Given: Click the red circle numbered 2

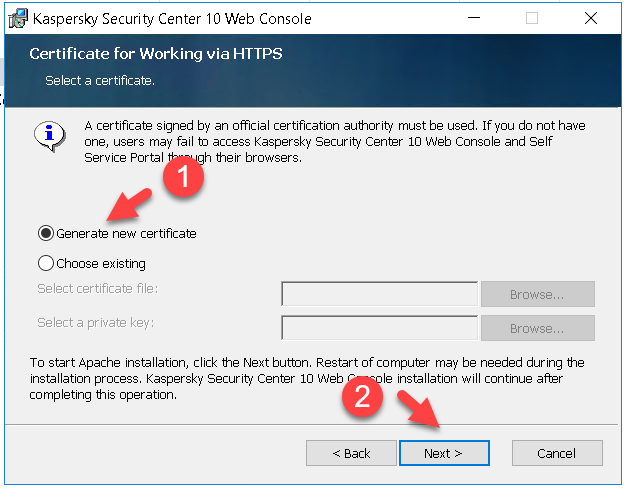Looking at the screenshot, I should (x=362, y=396).
